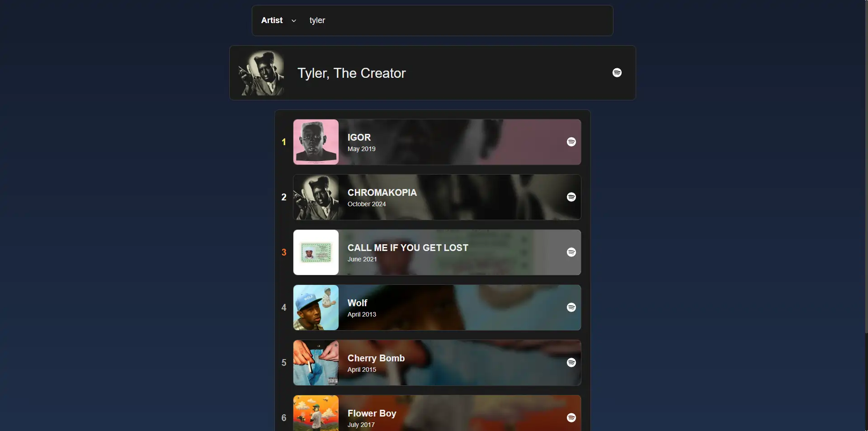Open Tyler, The Creator's Spotify icon
This screenshot has height=431, width=868.
pyautogui.click(x=617, y=73)
